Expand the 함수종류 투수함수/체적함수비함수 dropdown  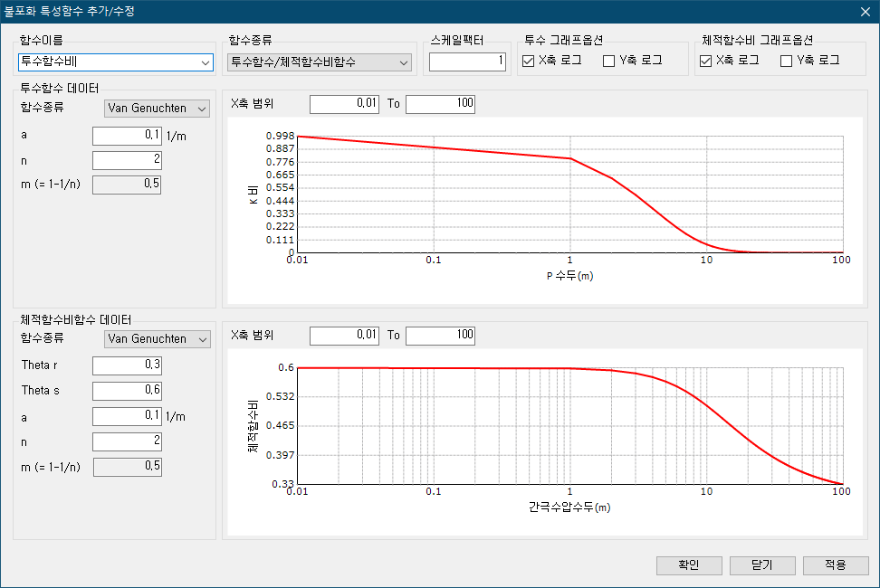403,62
